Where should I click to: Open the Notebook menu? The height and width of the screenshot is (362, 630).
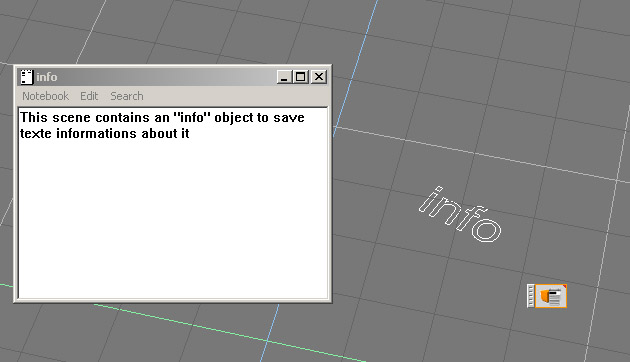click(x=45, y=96)
